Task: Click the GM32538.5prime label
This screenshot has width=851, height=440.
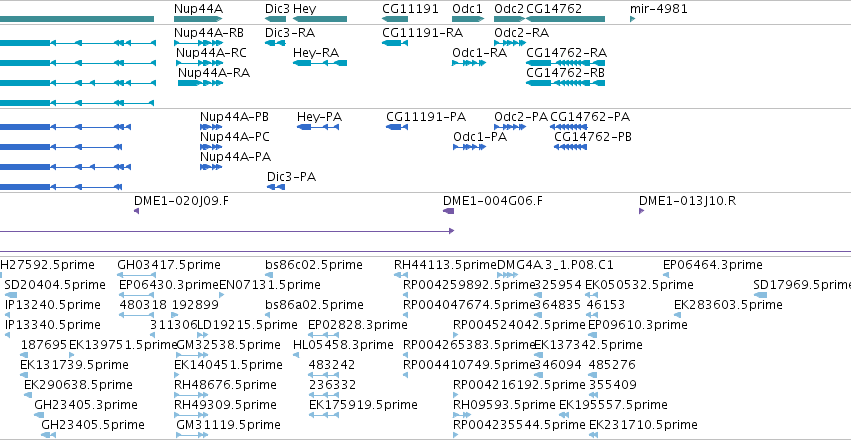Action: point(228,345)
